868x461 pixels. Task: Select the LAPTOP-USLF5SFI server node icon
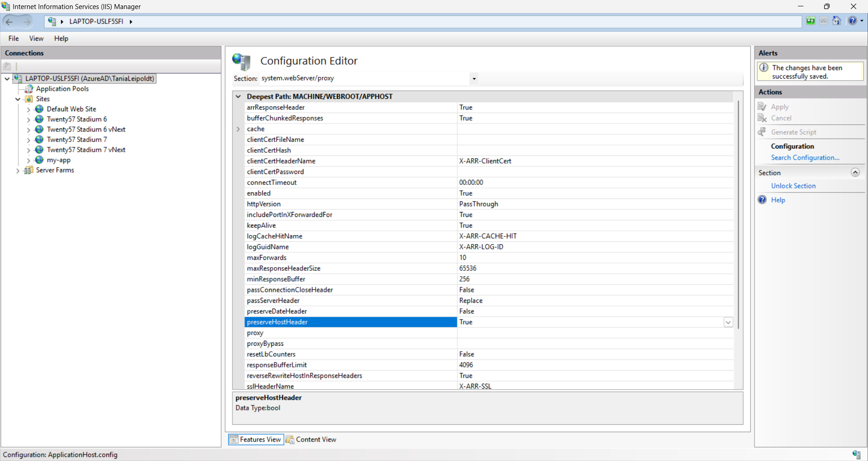pyautogui.click(x=18, y=78)
